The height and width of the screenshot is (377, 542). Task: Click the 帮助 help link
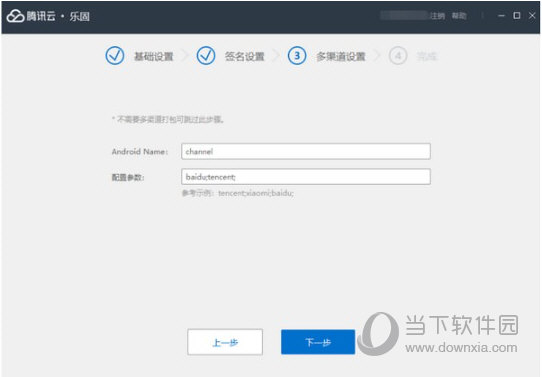point(459,16)
